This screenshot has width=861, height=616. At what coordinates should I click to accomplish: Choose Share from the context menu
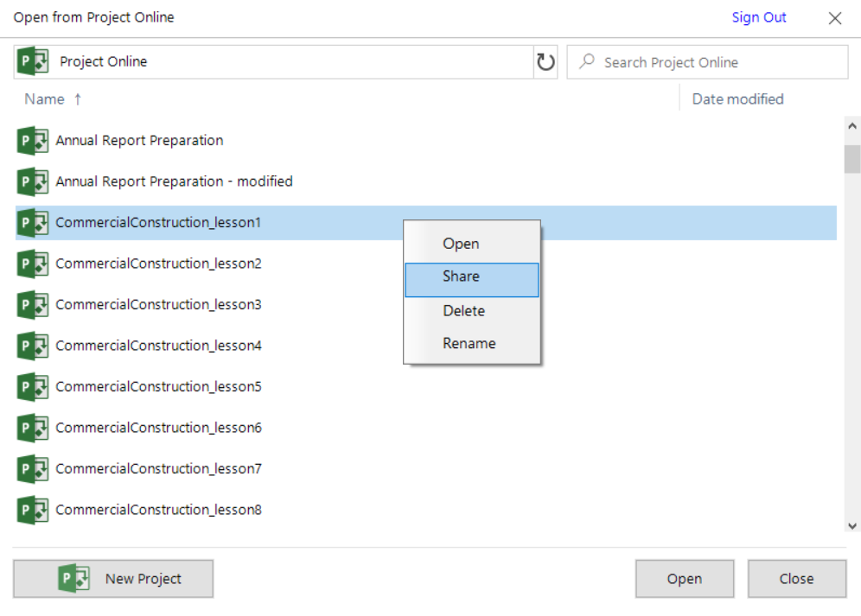pos(472,280)
